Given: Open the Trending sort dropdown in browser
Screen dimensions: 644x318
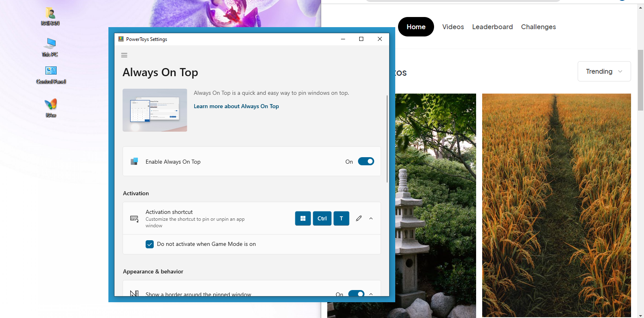Looking at the screenshot, I should (604, 71).
